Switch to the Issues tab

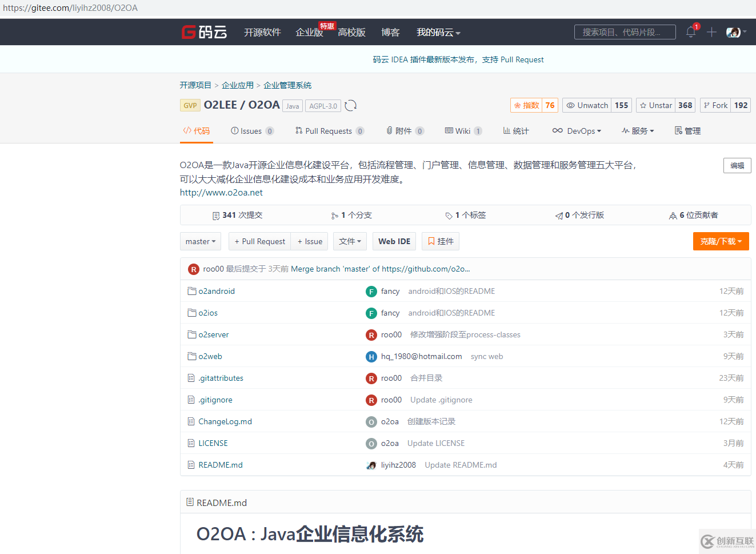252,131
